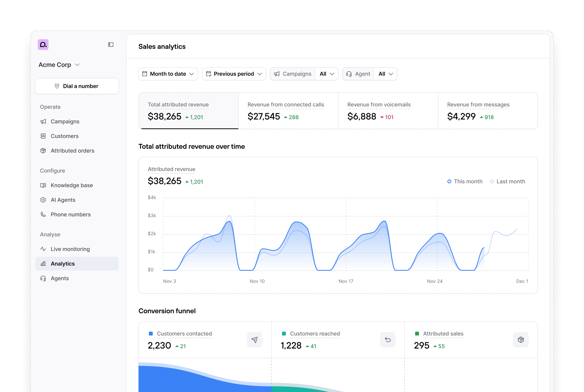
Task: Click the purple app logo icon
Action: point(43,45)
